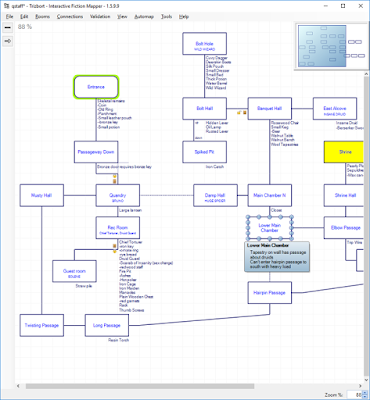
Task: Select the arrow connection tool button
Action: pos(7,41)
